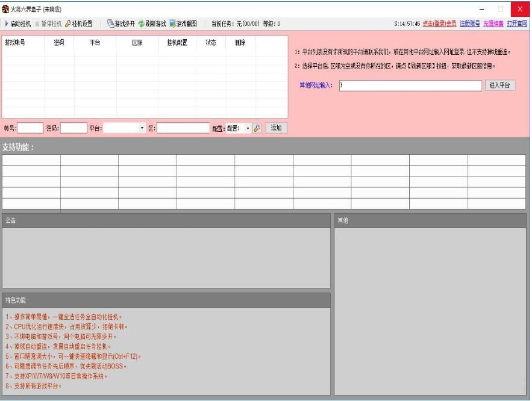
Task: Click the app logo in title bar
Action: pos(5,9)
